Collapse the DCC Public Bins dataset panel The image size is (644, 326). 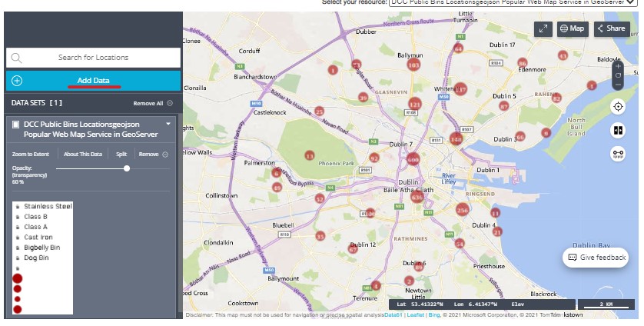[168, 124]
